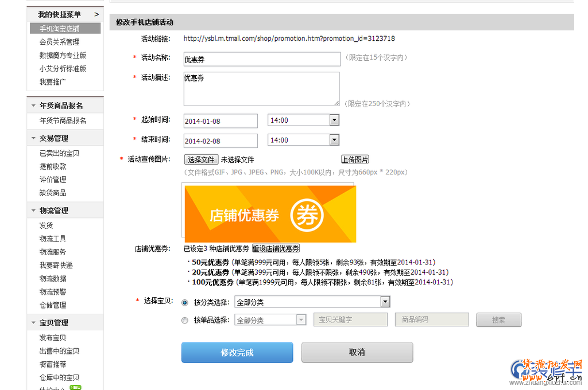
Task: Expand the 全部分类 category dropdown
Action: point(385,302)
